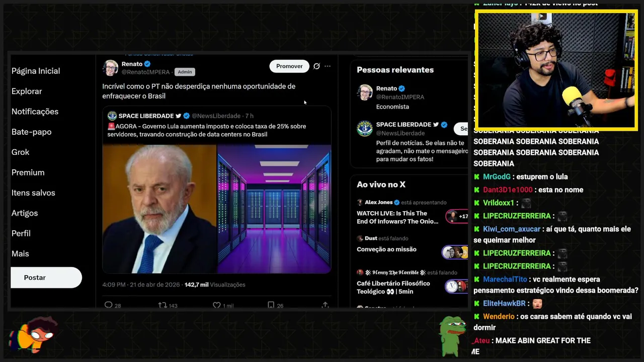Click the SPACE LIBERDADE avatar in Pessoas relevantes
Image resolution: width=644 pixels, height=362 pixels.
(365, 128)
